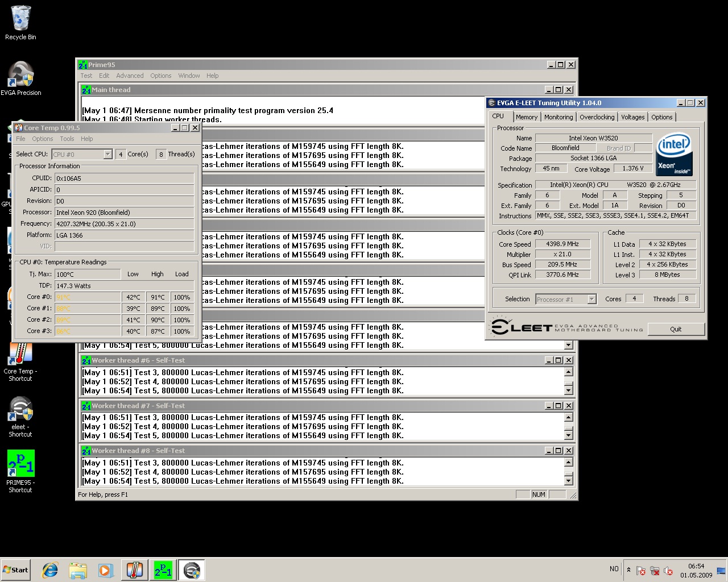This screenshot has height=582, width=728.
Task: Click the Core Speed 4398.9 MHz value
Action: [x=562, y=244]
